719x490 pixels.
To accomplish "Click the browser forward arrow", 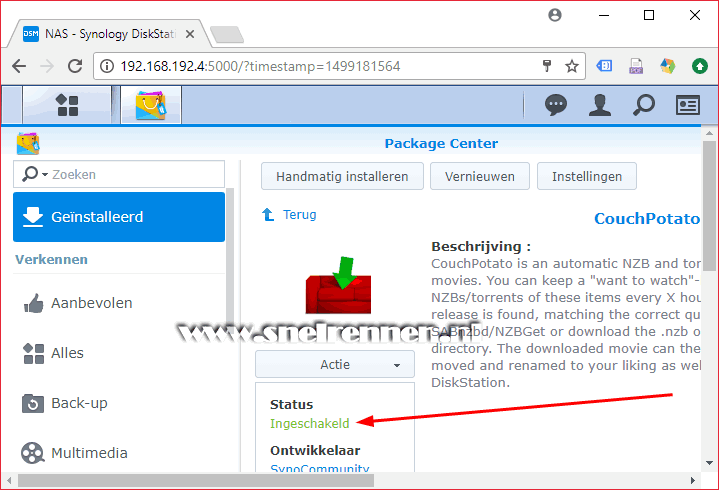I will [x=47, y=66].
